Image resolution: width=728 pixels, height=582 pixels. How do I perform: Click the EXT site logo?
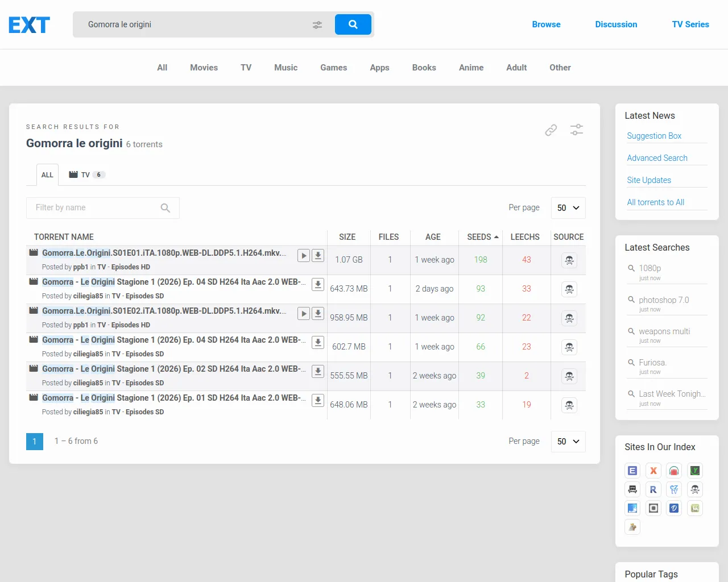(28, 24)
